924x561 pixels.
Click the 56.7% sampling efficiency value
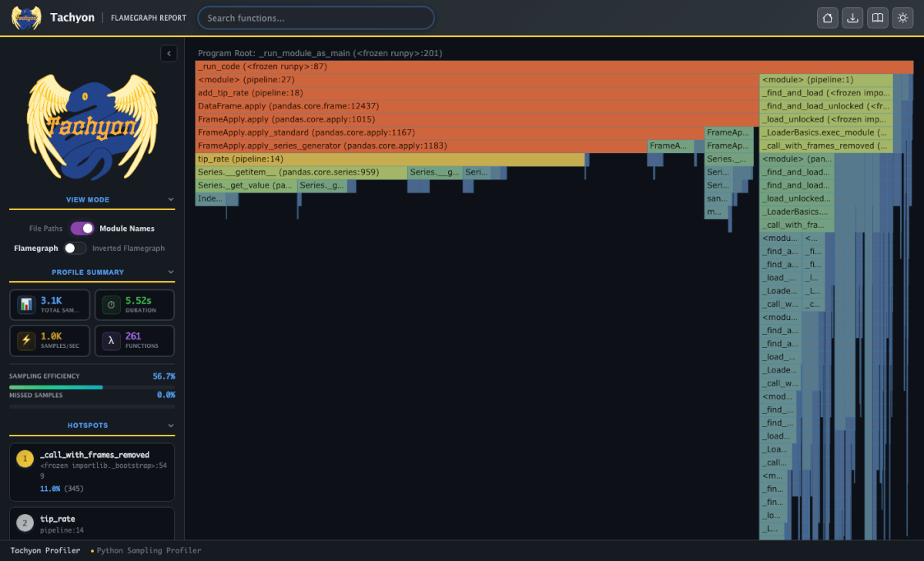pyautogui.click(x=163, y=376)
